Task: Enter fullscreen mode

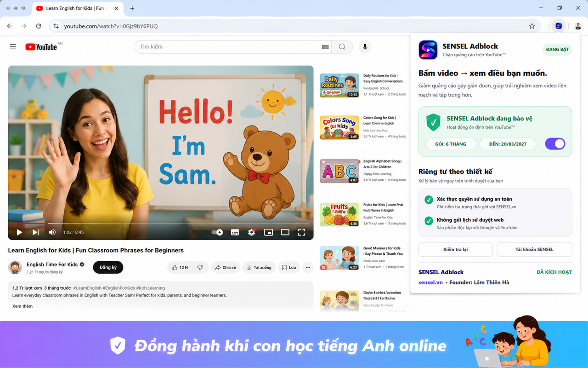Action: tap(302, 232)
